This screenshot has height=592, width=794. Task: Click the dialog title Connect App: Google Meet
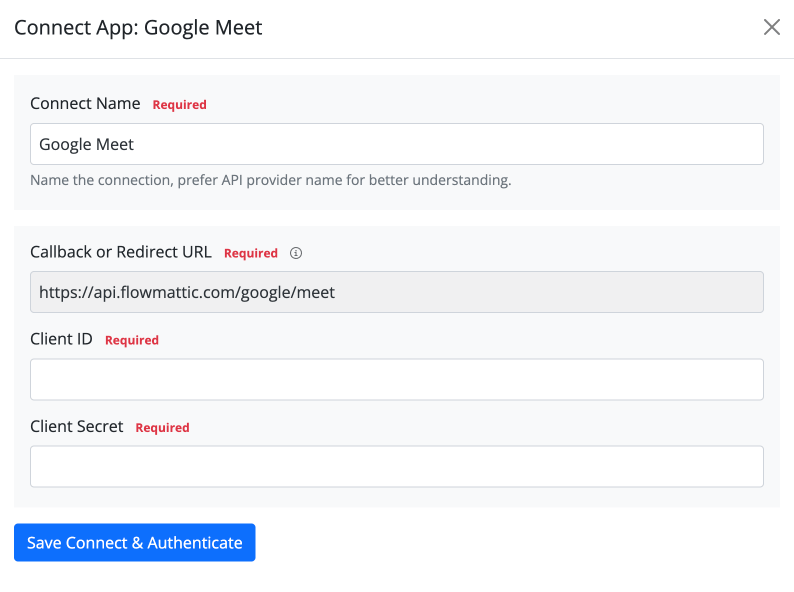pos(138,27)
